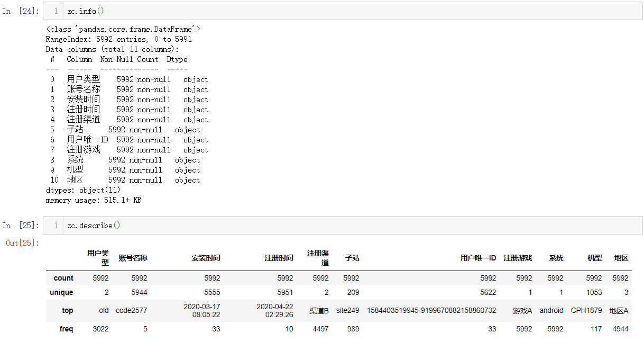Select the freq value 4944
This screenshot has width=644, height=342.
620,329
